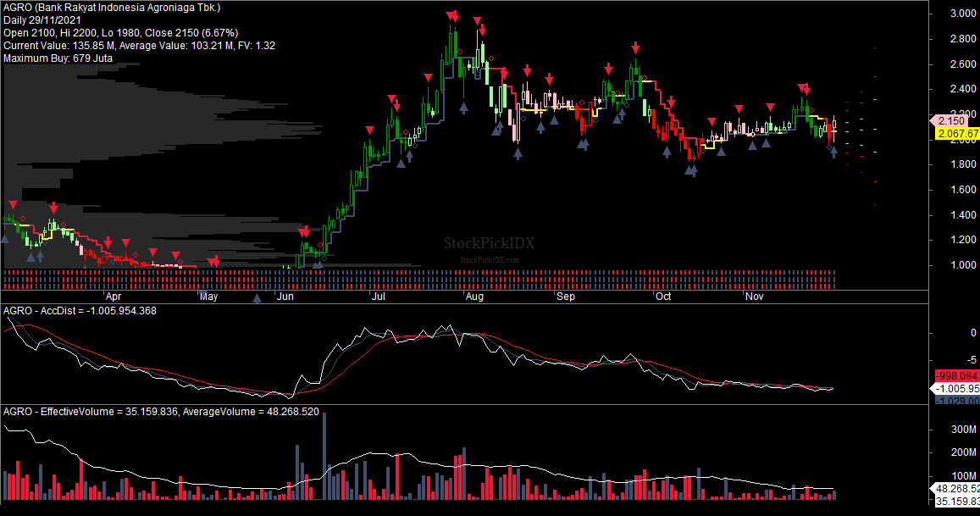Click the 200M volume axis label

964,452
